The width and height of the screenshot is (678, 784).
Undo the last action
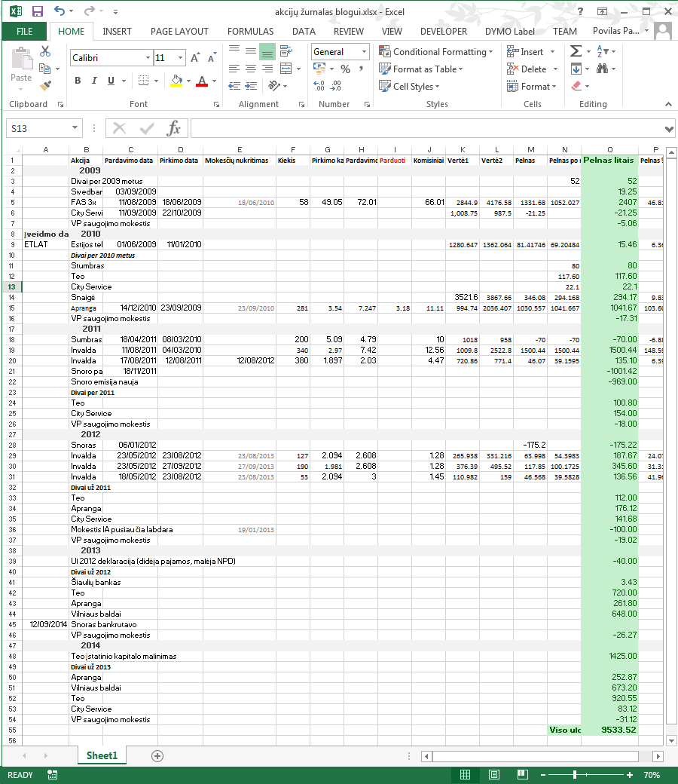[60, 11]
